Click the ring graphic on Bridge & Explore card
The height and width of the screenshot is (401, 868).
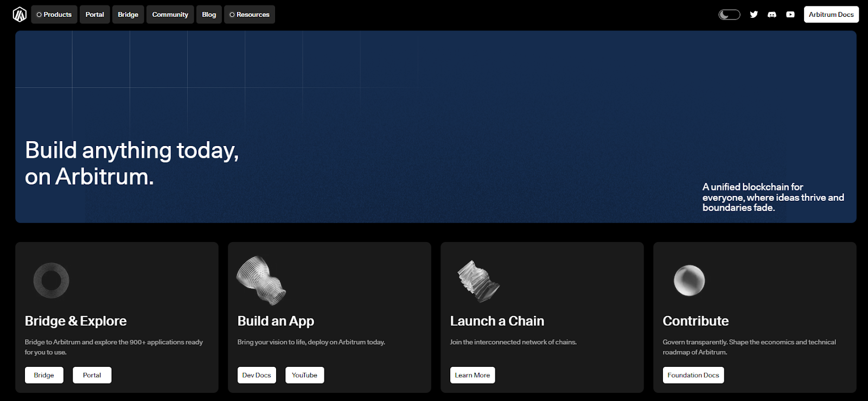51,281
